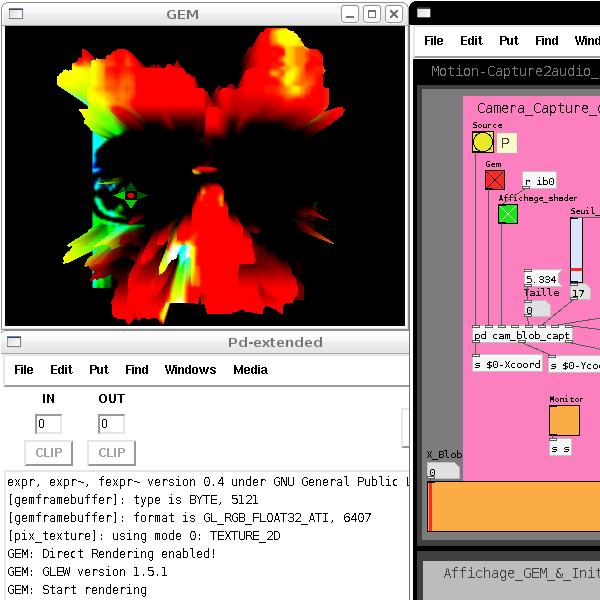Select the pd cam_blob_capt object box
600x600 pixels.
522,335
